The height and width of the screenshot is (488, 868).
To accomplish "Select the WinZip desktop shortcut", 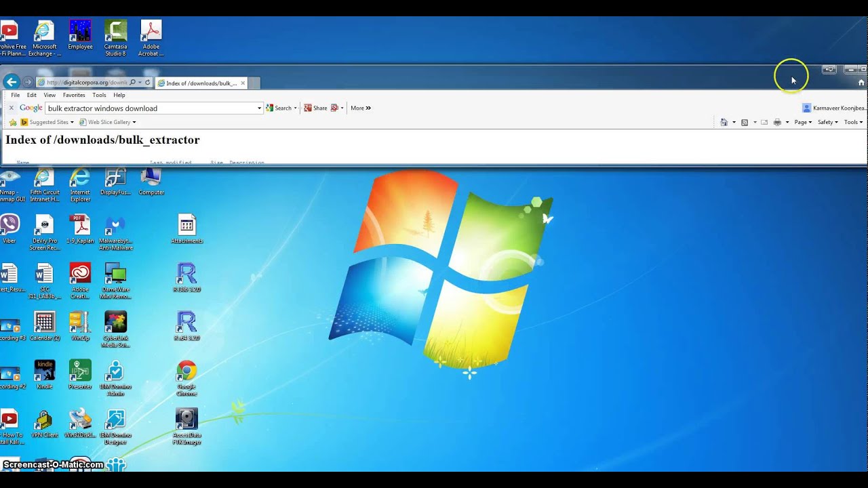I will tap(80, 327).
